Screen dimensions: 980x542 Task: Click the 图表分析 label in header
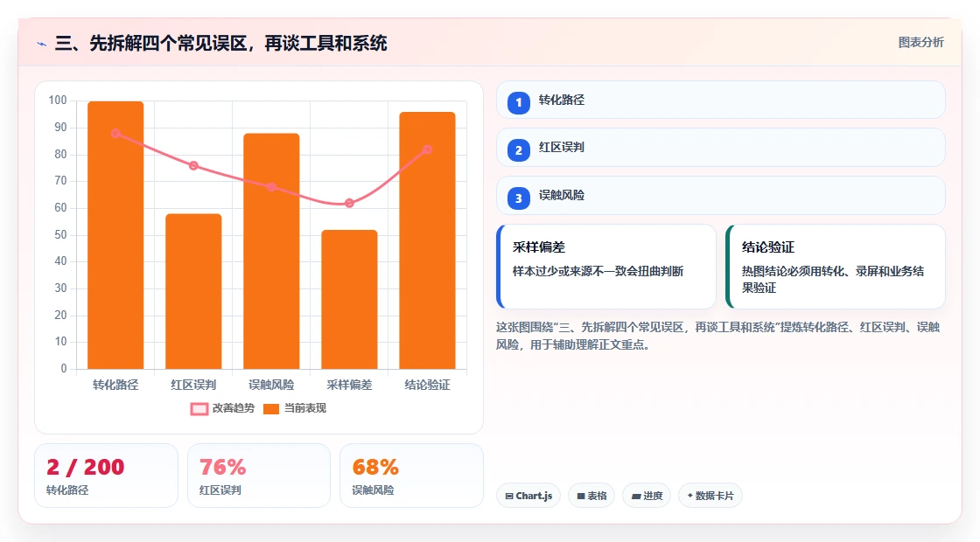tap(921, 43)
